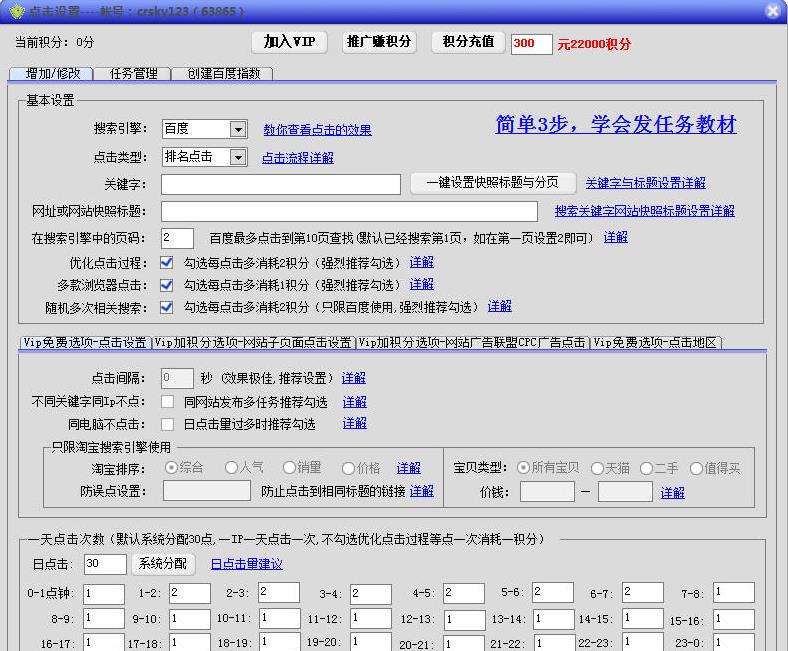Click 一键设置快照标题与分页 button
Screen dimensions: 788x651
pos(493,183)
